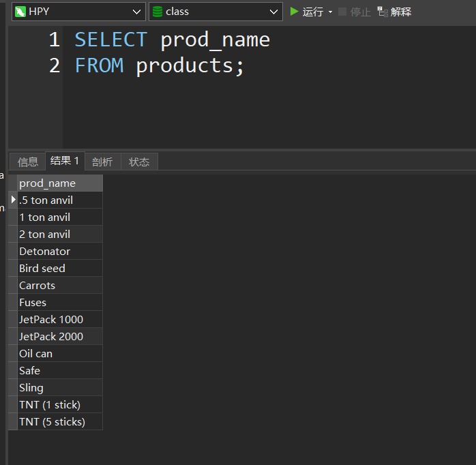Select the 'Safe' cell
476x465 pixels.
pos(60,370)
